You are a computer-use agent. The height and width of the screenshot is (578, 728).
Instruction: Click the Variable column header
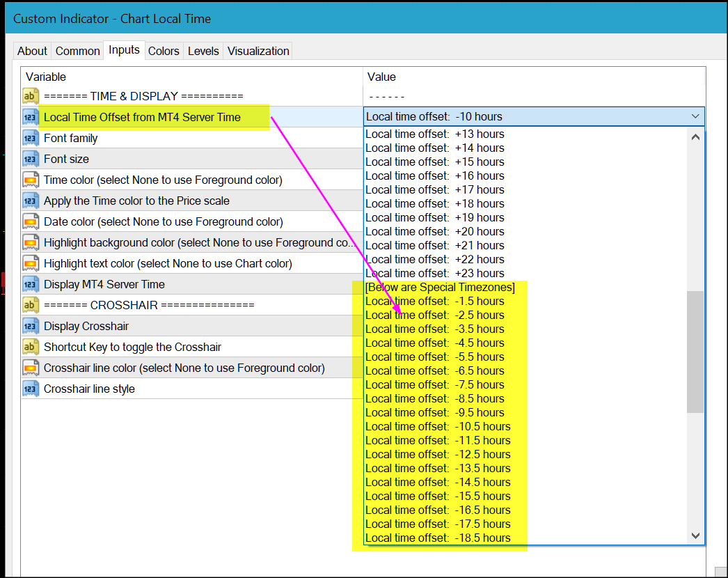pyautogui.click(x=192, y=77)
